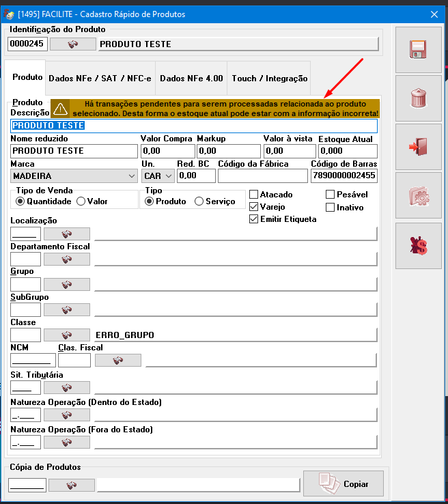
Task: Search Natureza Operação Dentro do Estado binoculars
Action: (x=67, y=415)
